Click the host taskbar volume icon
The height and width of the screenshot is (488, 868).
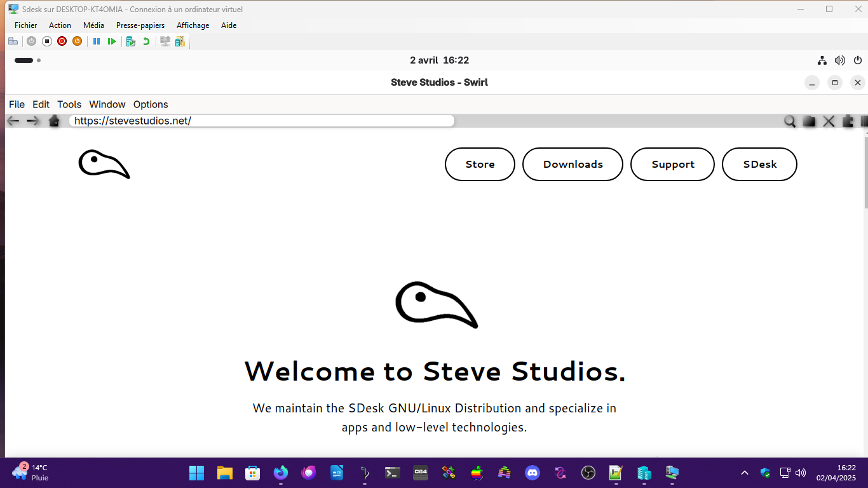[801, 473]
